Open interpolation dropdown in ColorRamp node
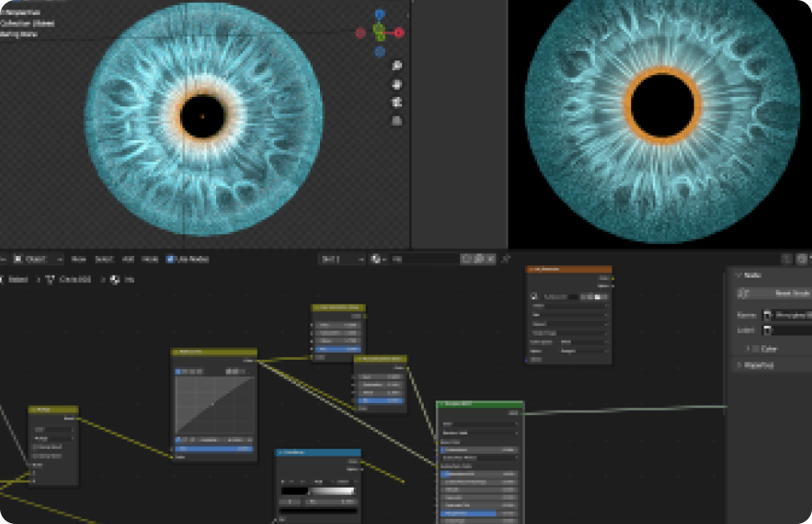The height and width of the screenshot is (524, 812). pos(342,481)
